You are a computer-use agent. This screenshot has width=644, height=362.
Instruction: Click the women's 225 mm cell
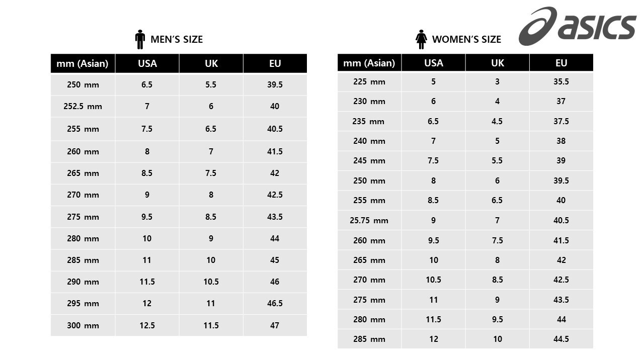coord(369,81)
